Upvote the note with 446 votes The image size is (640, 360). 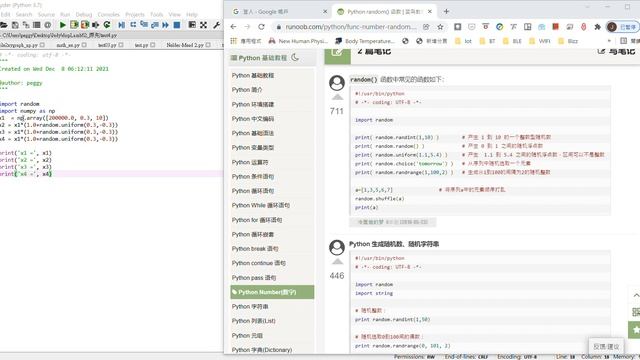click(x=337, y=262)
